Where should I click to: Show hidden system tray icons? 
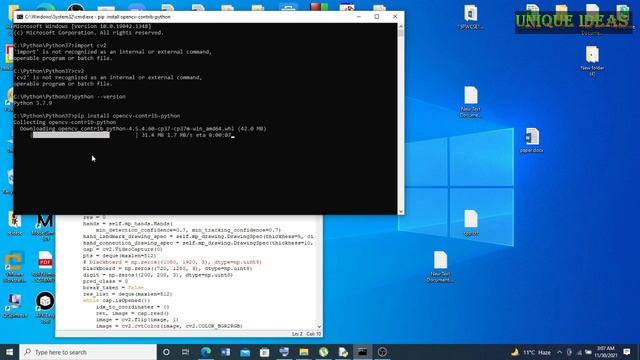559,352
